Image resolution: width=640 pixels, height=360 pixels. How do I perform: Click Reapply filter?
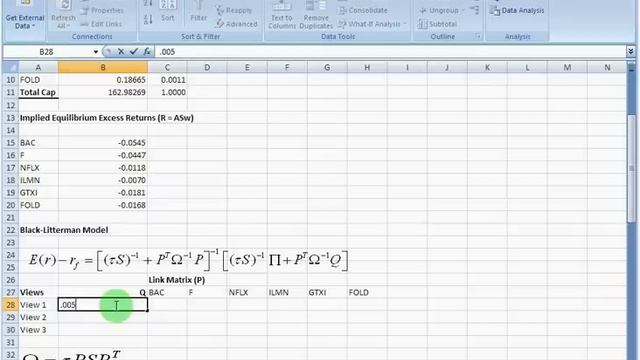[x=234, y=11]
